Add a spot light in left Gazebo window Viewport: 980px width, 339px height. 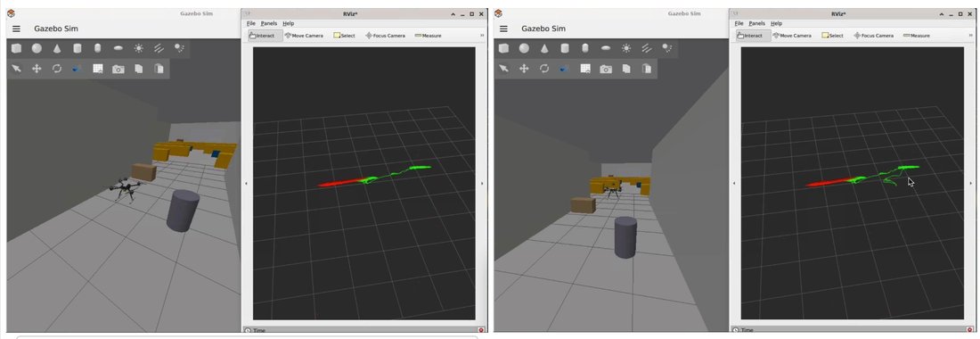point(179,48)
